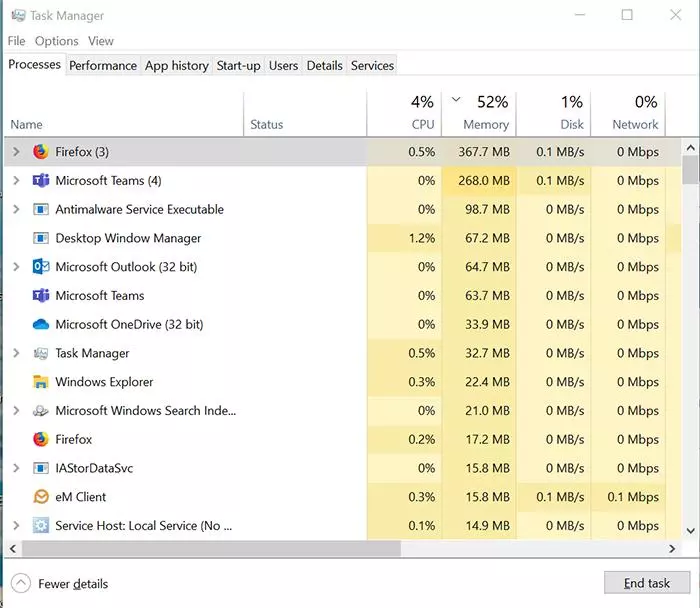This screenshot has height=608, width=700.
Task: Select the Desktop Window Manager row name
Action: click(128, 238)
